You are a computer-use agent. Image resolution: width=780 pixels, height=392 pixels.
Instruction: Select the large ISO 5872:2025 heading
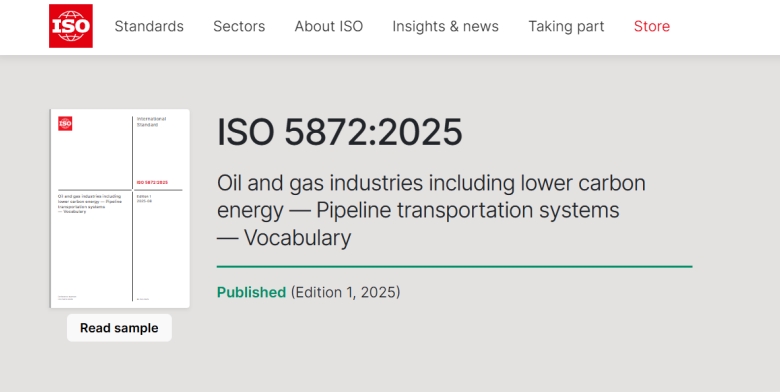pyautogui.click(x=340, y=132)
